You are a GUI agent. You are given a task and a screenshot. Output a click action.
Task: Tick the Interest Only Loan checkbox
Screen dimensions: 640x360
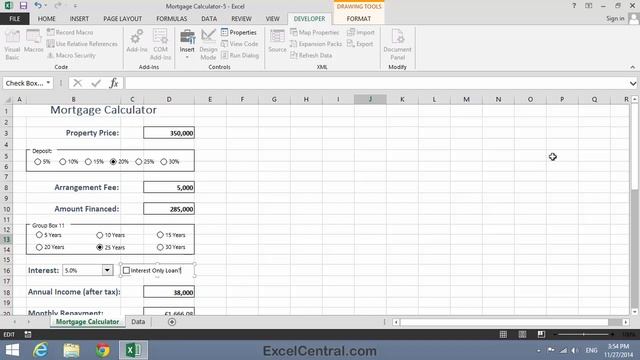pyautogui.click(x=127, y=271)
